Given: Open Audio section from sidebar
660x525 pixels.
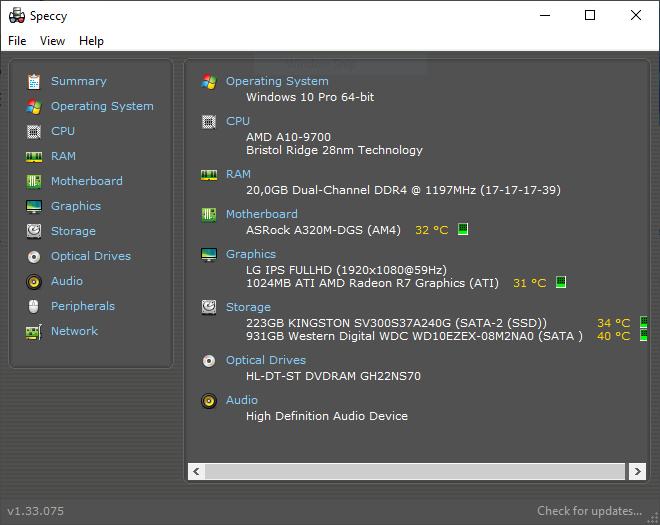Looking at the screenshot, I should pyautogui.click(x=67, y=281).
